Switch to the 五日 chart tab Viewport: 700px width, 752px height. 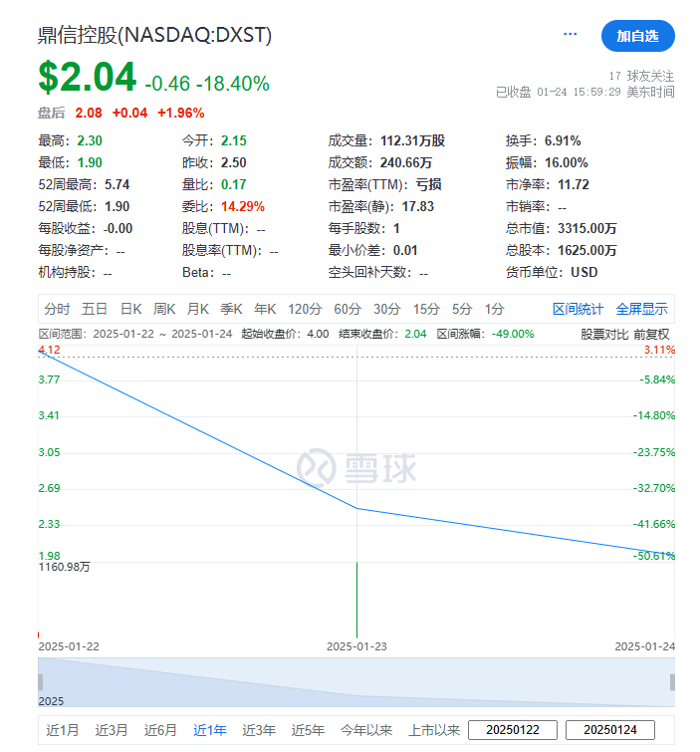coord(94,309)
